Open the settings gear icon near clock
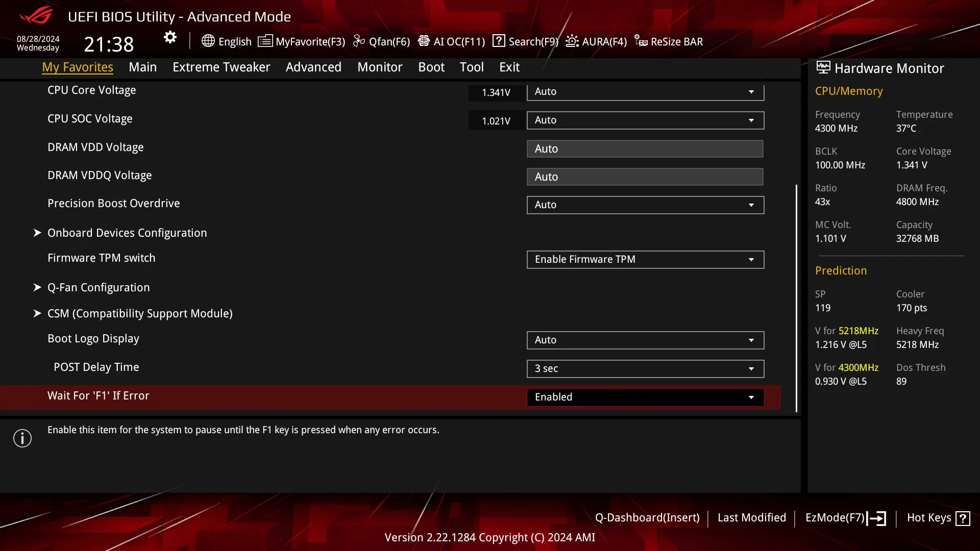The width and height of the screenshot is (980, 551). [x=170, y=37]
